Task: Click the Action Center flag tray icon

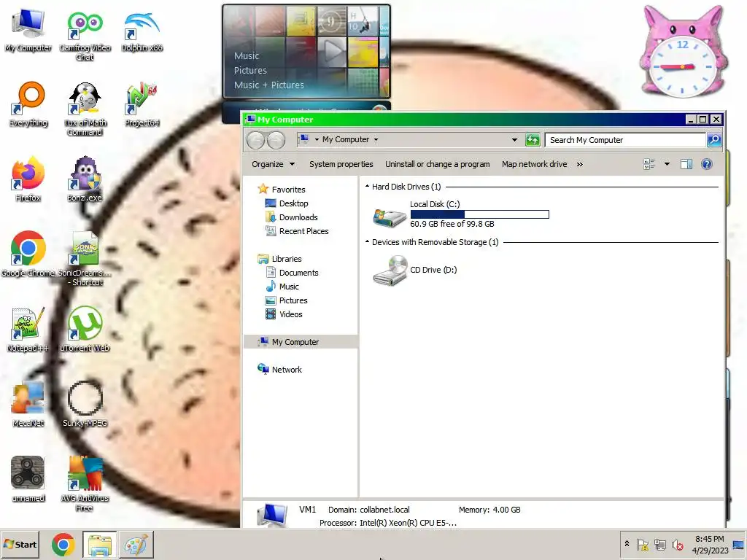Action: 642,545
